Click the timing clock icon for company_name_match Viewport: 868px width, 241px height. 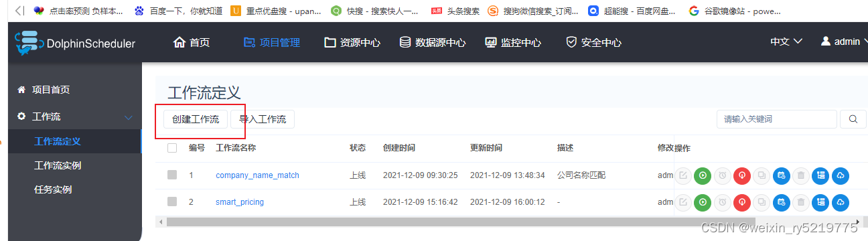pyautogui.click(x=722, y=175)
